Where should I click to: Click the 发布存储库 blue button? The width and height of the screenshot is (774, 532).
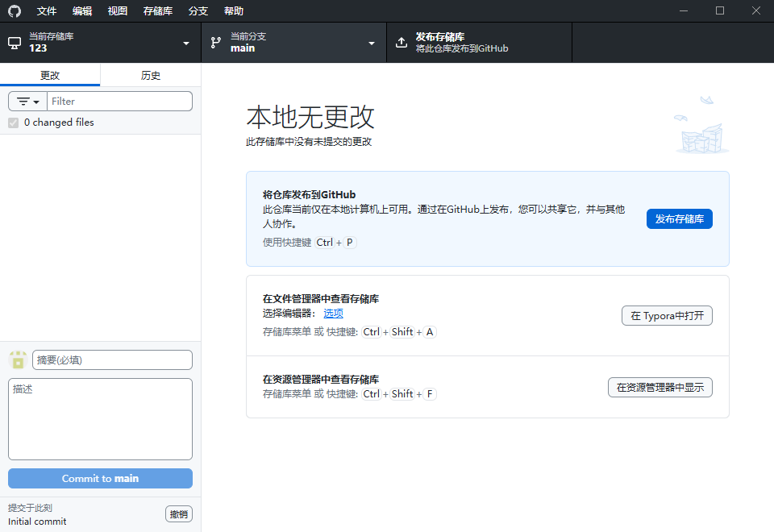coord(679,218)
